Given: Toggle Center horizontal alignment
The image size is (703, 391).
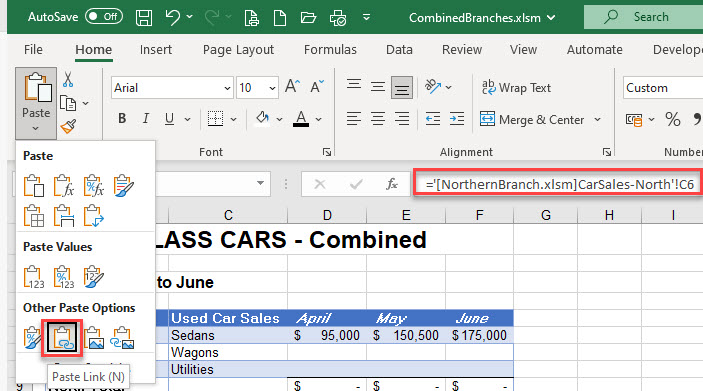Looking at the screenshot, I should click(x=378, y=119).
